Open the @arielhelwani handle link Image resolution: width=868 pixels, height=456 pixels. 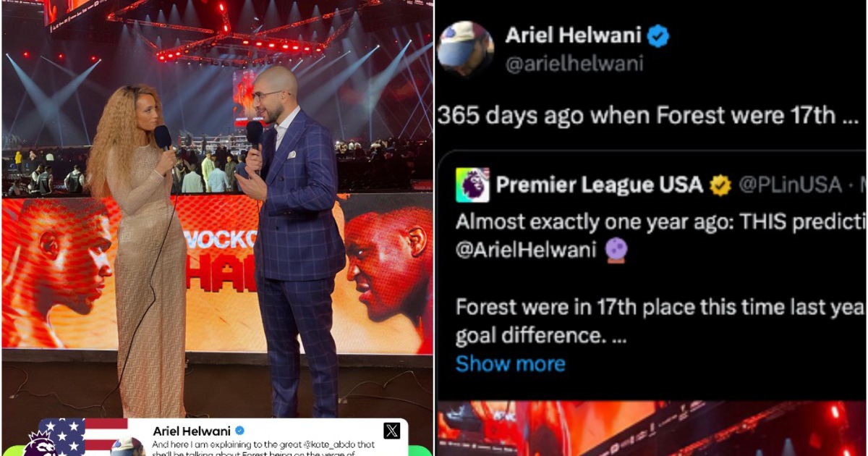[x=574, y=64]
